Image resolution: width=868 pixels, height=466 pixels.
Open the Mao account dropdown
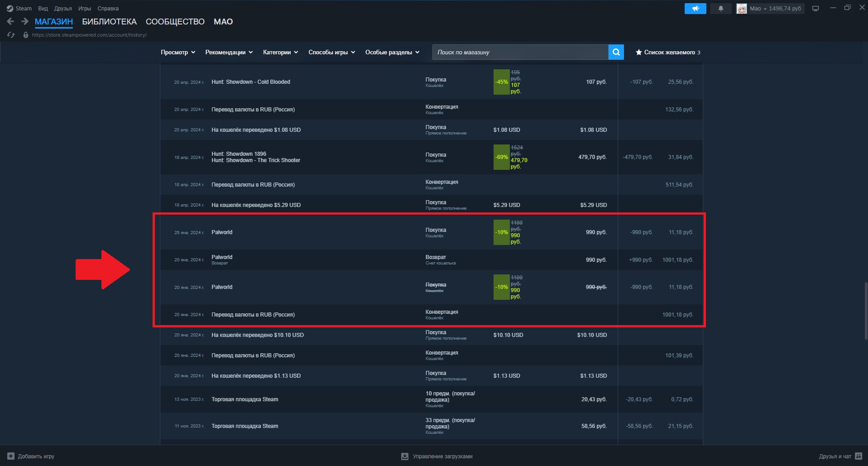pos(776,9)
